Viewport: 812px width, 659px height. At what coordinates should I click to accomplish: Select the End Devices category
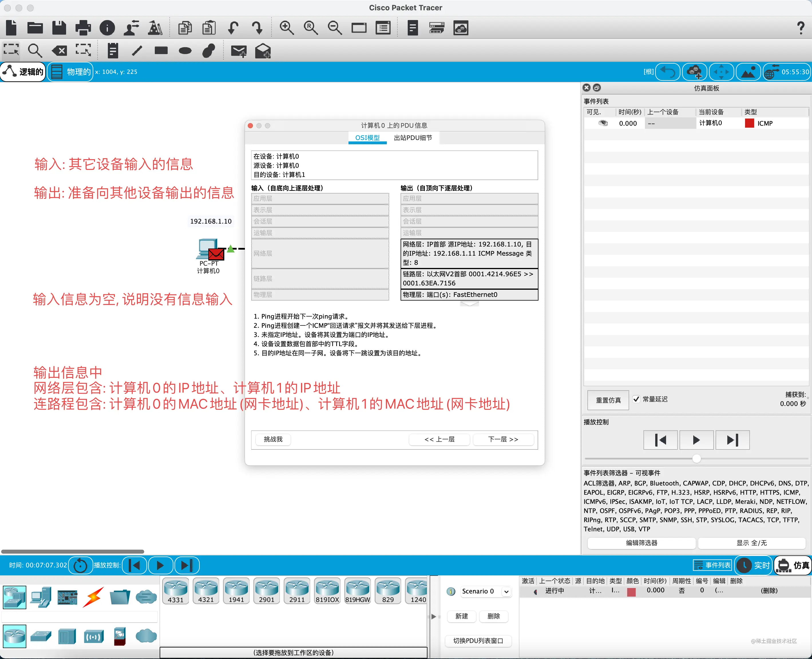point(41,597)
